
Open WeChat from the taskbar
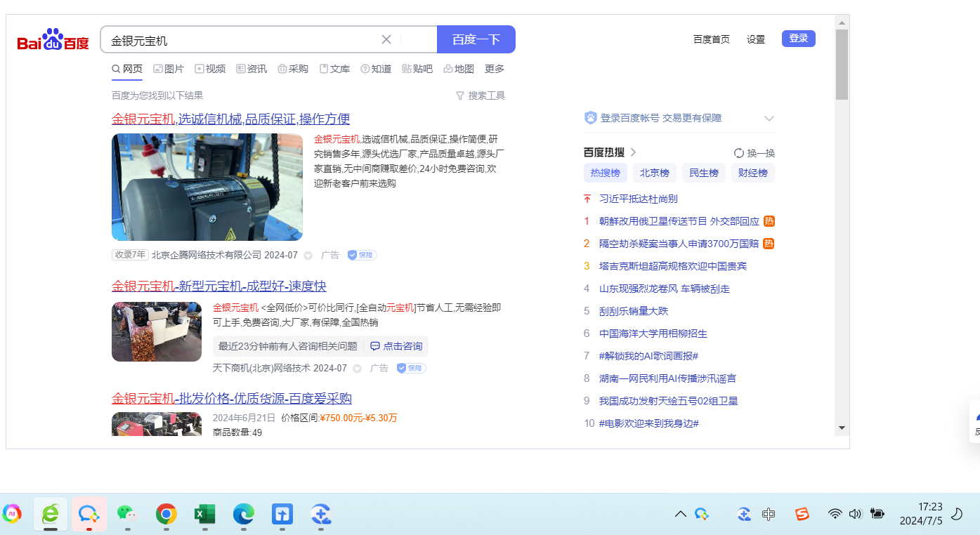point(126,515)
